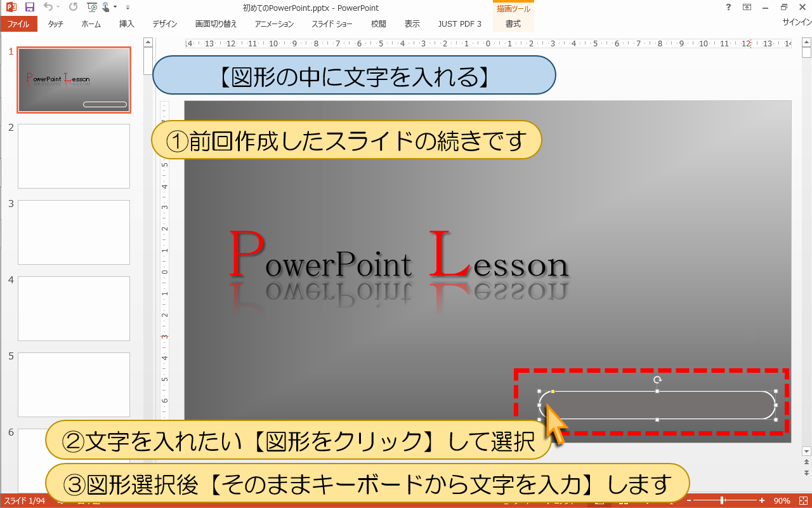812x508 pixels.
Task: Open the 表示 tab
Action: pos(412,24)
